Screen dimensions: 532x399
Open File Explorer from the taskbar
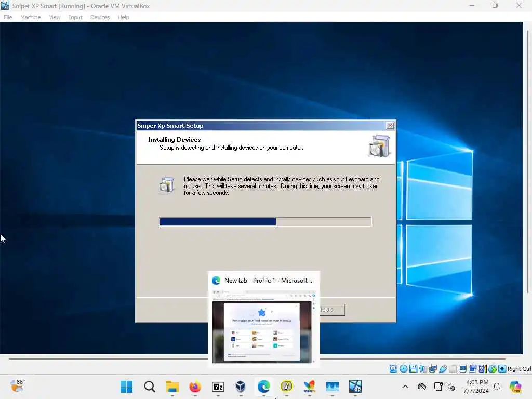172,387
